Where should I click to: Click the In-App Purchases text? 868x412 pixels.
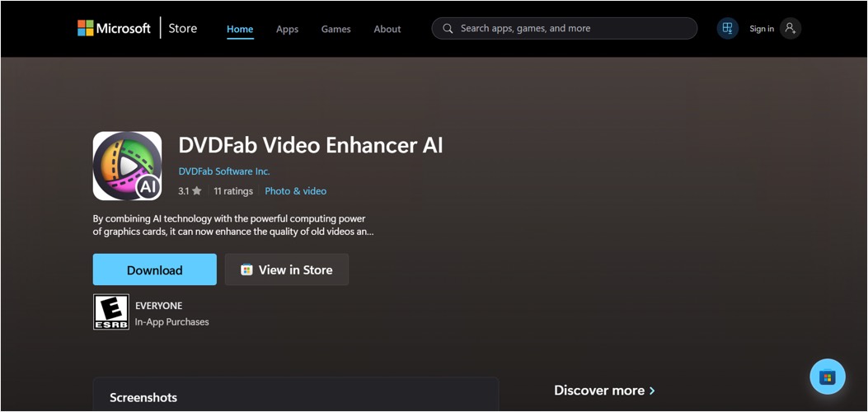coord(172,322)
